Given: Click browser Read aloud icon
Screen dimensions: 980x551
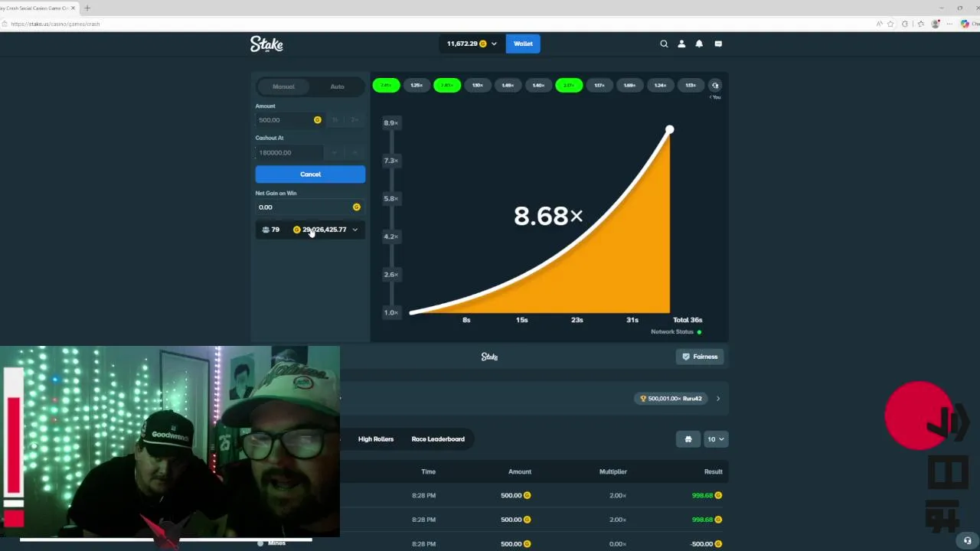Looking at the screenshot, I should pyautogui.click(x=878, y=24).
